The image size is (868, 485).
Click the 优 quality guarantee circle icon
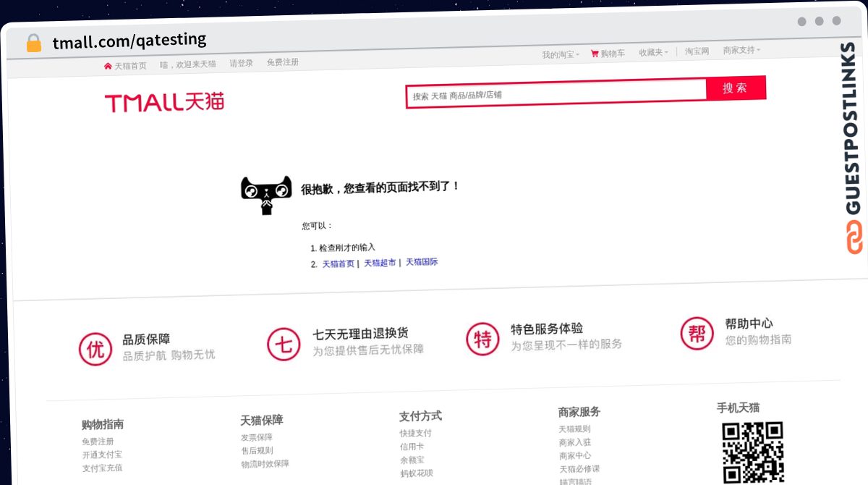96,350
